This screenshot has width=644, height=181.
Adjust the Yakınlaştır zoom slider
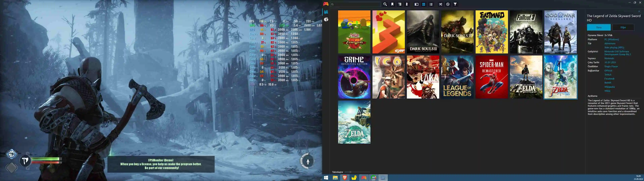coord(357,172)
